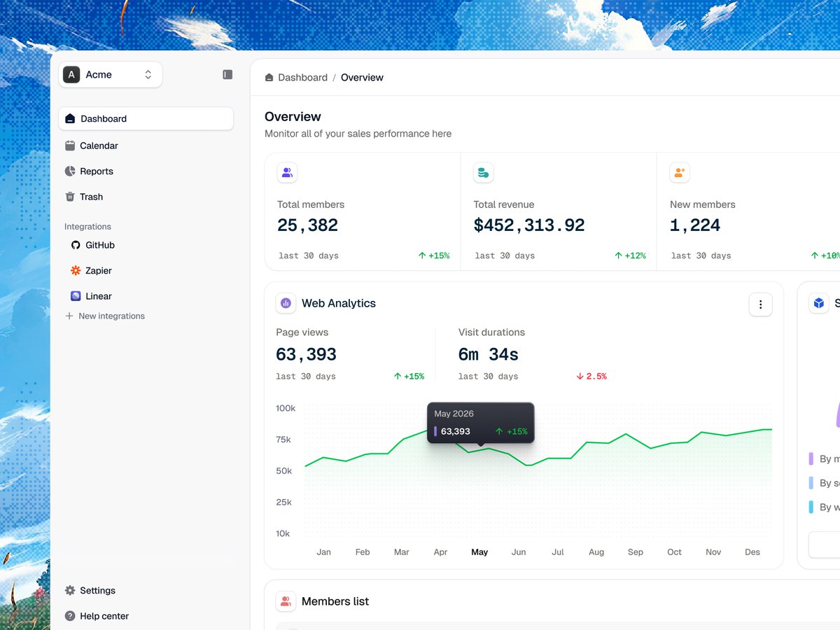
Task: Select the Aug label on chart axis
Action: coord(596,552)
